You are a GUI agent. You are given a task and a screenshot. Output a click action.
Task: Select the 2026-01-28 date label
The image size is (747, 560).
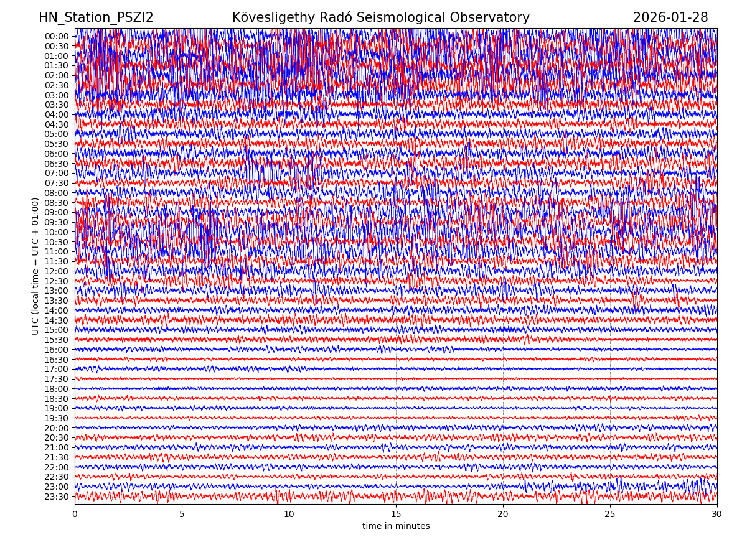point(670,17)
